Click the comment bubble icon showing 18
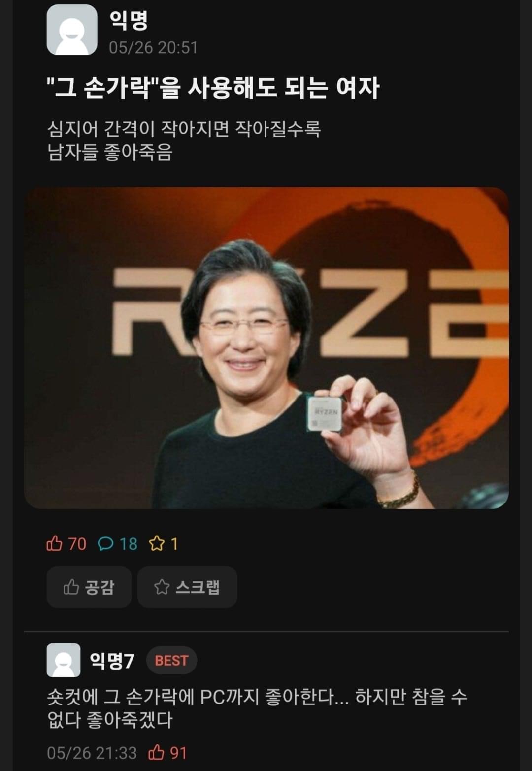Screen dimensions: 532x771 pos(106,544)
